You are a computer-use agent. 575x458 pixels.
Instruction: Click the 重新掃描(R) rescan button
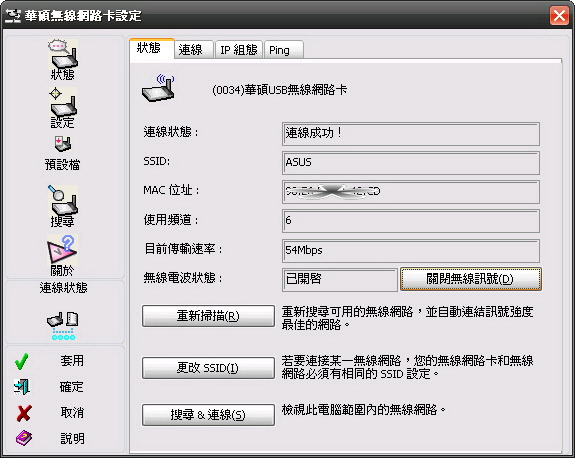click(x=208, y=316)
